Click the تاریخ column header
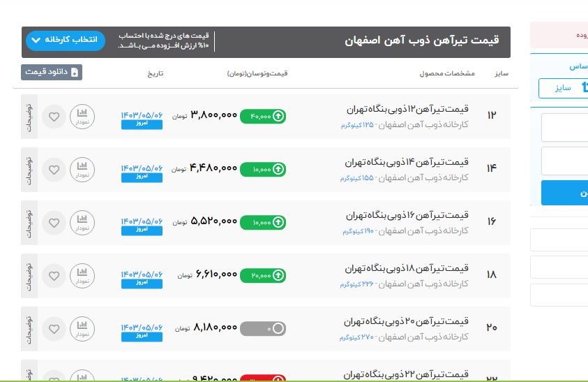 (154, 73)
